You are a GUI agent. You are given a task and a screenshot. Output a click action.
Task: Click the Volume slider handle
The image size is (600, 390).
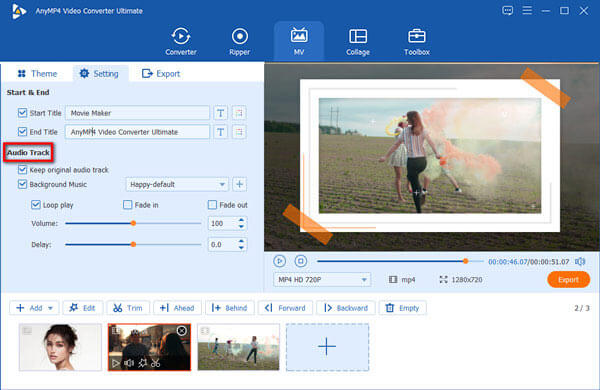pyautogui.click(x=133, y=223)
